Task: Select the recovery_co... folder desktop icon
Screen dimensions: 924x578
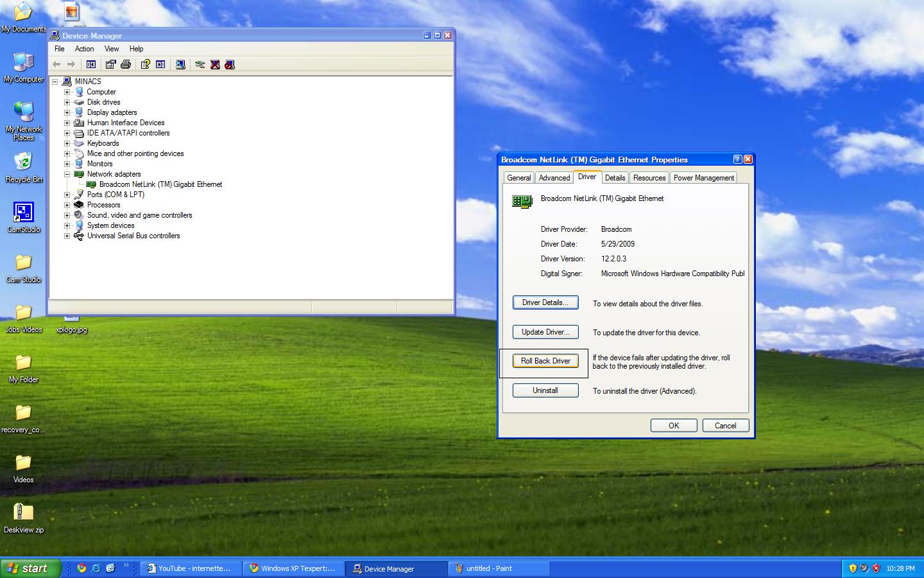Action: click(24, 418)
